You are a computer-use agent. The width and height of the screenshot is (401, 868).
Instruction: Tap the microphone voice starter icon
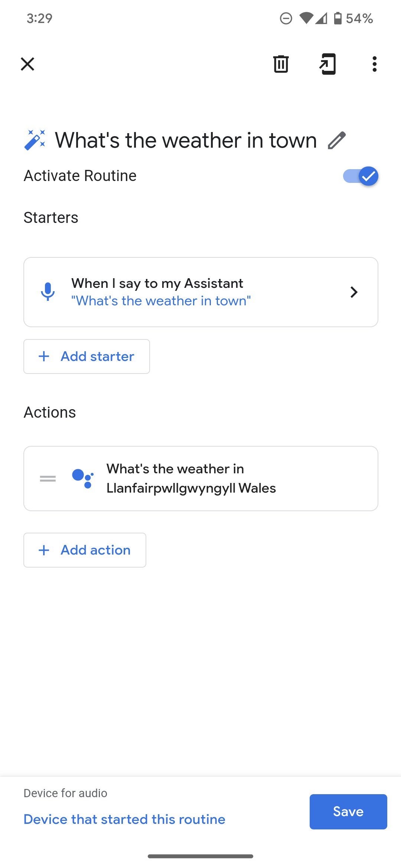pyautogui.click(x=48, y=292)
